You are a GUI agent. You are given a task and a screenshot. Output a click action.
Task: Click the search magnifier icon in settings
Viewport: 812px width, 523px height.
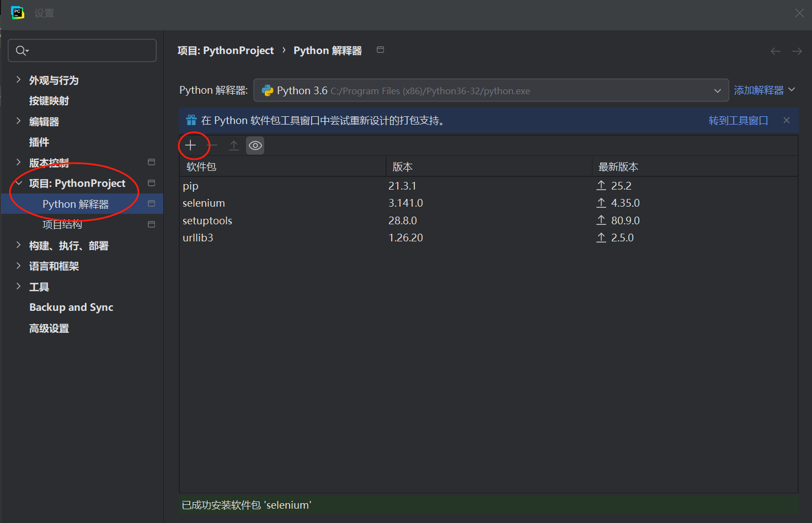pos(22,51)
